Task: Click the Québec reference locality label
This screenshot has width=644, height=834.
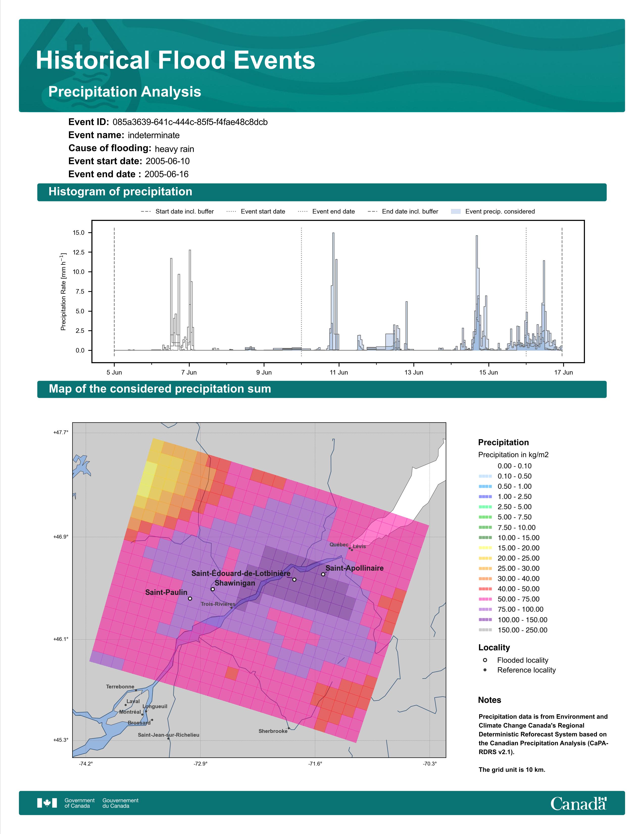Action: click(339, 545)
